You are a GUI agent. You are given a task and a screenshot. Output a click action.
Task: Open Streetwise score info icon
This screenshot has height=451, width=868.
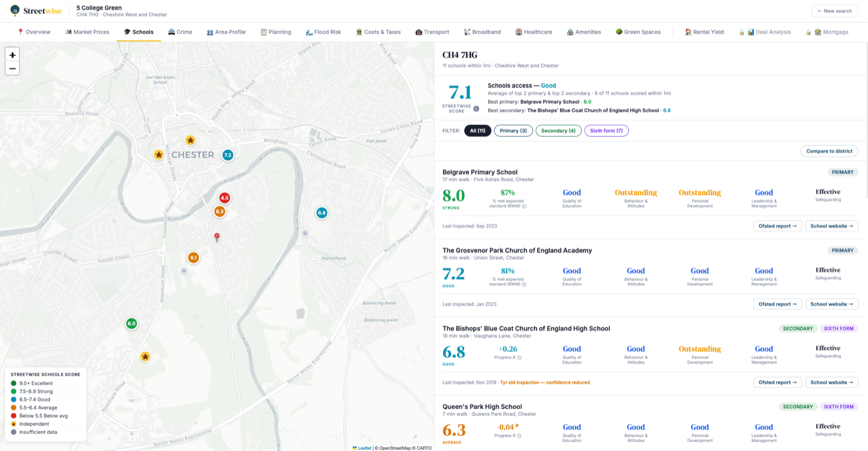coord(476,109)
